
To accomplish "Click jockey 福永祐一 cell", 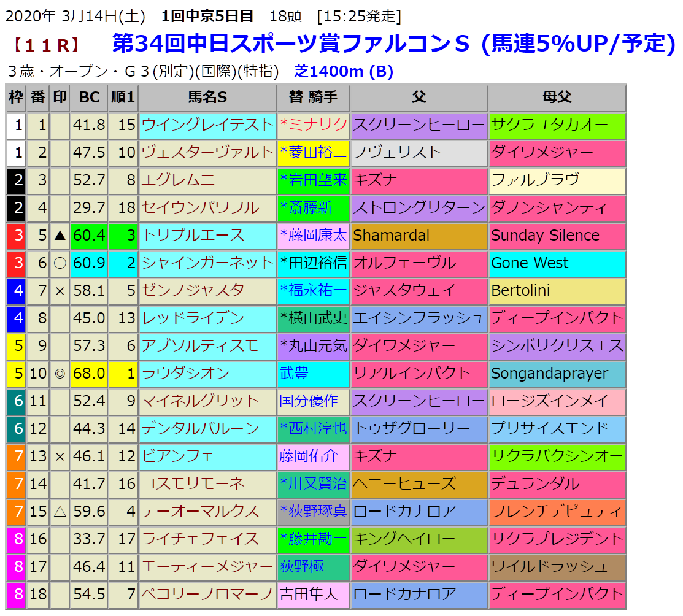I will coord(313,290).
